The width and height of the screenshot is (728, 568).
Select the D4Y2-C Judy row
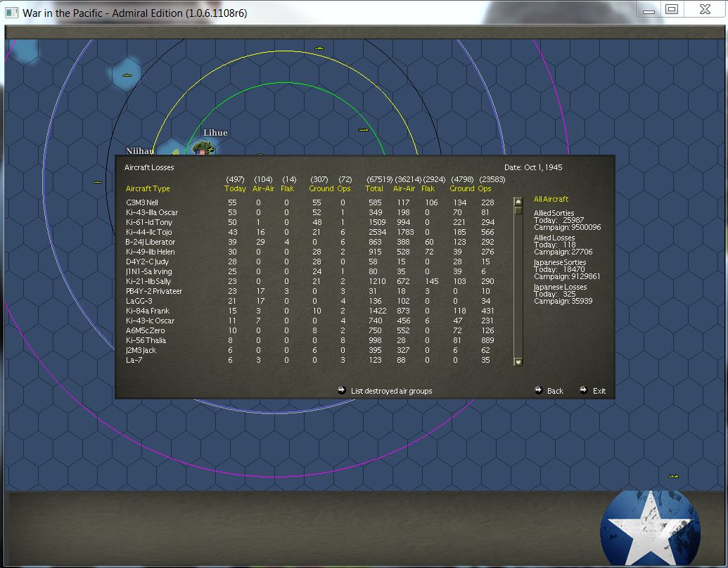310,262
